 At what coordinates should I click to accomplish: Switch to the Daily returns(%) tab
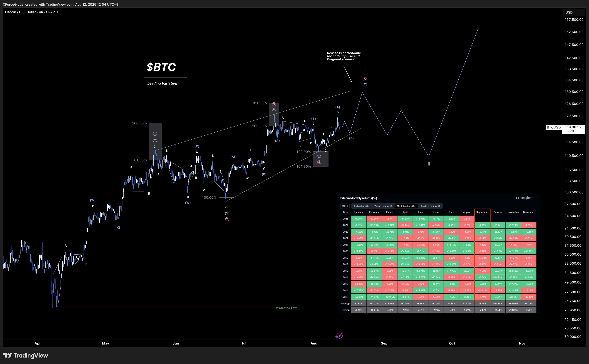[x=362, y=206]
